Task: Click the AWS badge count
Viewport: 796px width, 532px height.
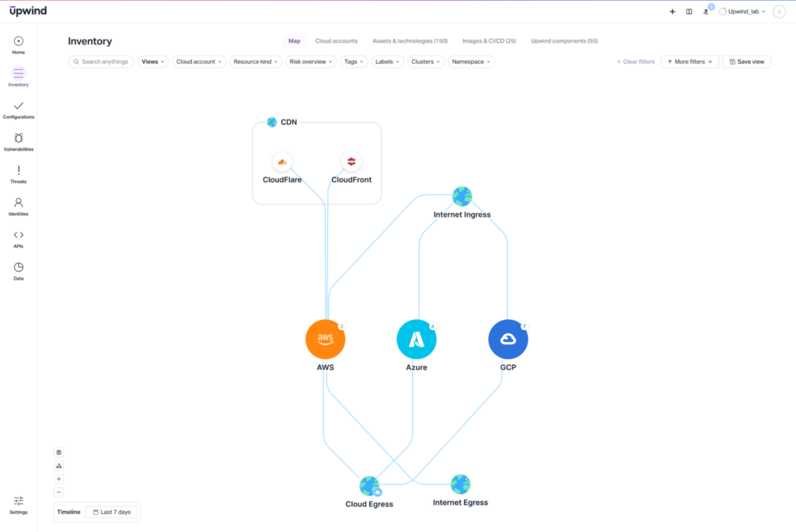Action: click(341, 326)
